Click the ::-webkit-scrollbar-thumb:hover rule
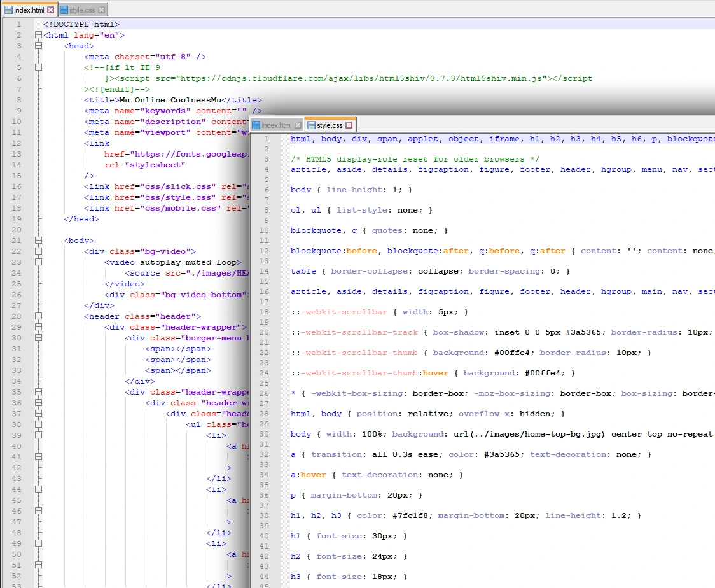 click(x=433, y=373)
